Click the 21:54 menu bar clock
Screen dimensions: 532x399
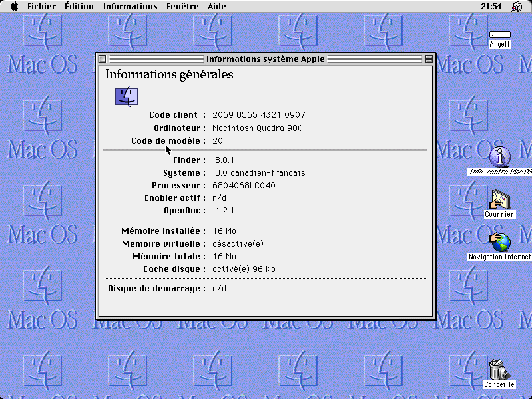point(491,7)
